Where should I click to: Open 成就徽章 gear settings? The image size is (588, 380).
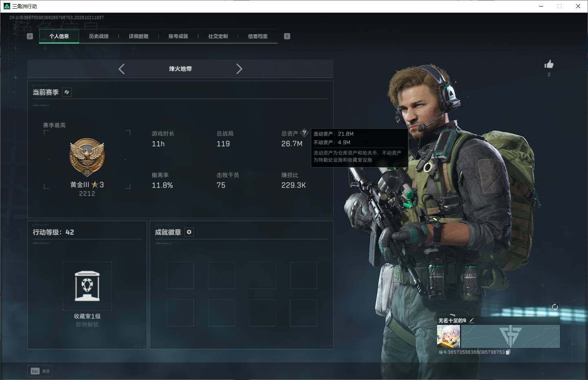tap(189, 232)
